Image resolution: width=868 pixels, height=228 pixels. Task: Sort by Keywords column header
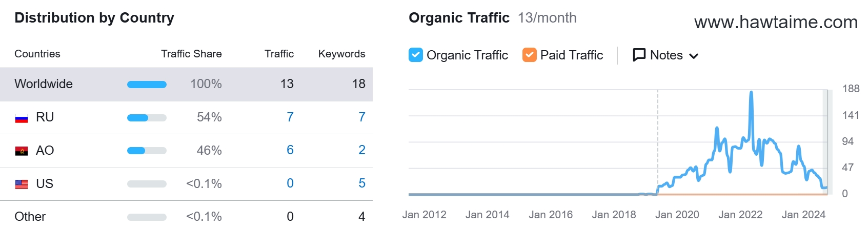[342, 54]
